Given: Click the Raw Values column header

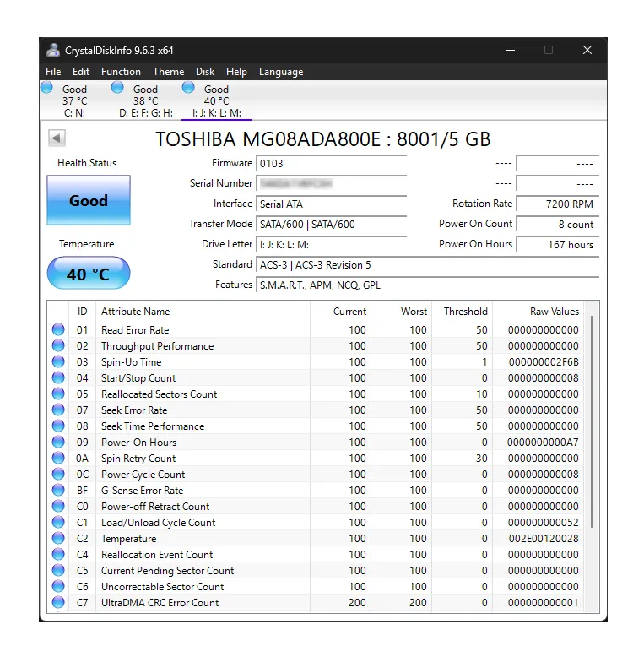Looking at the screenshot, I should click(554, 312).
